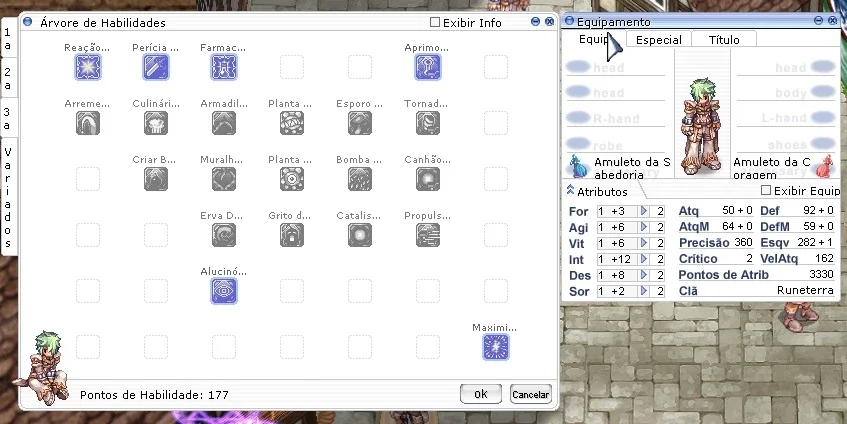Viewport: 847px width, 424px height.
Task: Select the Equip tab in Equipamento
Action: coord(594,39)
